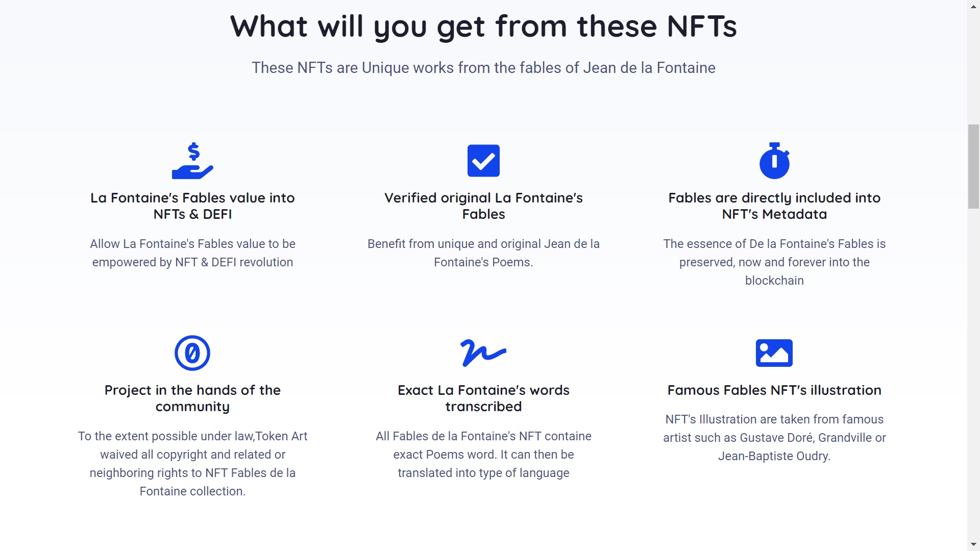Image resolution: width=980 pixels, height=551 pixels.
Task: Click the scrollbar up arrow
Action: pyautogui.click(x=973, y=5)
